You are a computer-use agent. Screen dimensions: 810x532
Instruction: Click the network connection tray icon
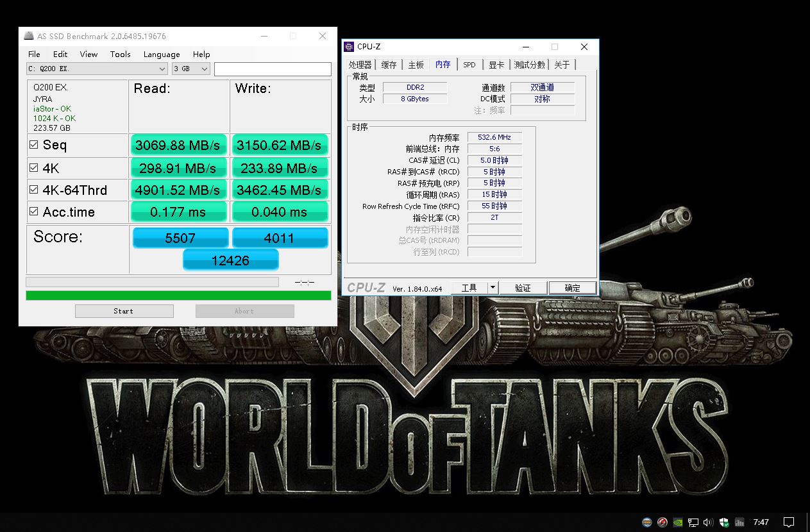click(693, 522)
